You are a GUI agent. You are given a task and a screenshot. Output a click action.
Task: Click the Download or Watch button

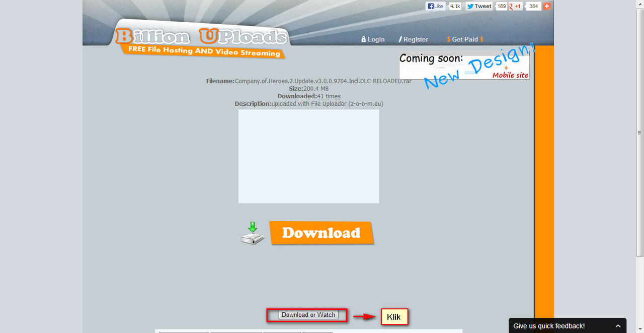(x=308, y=315)
